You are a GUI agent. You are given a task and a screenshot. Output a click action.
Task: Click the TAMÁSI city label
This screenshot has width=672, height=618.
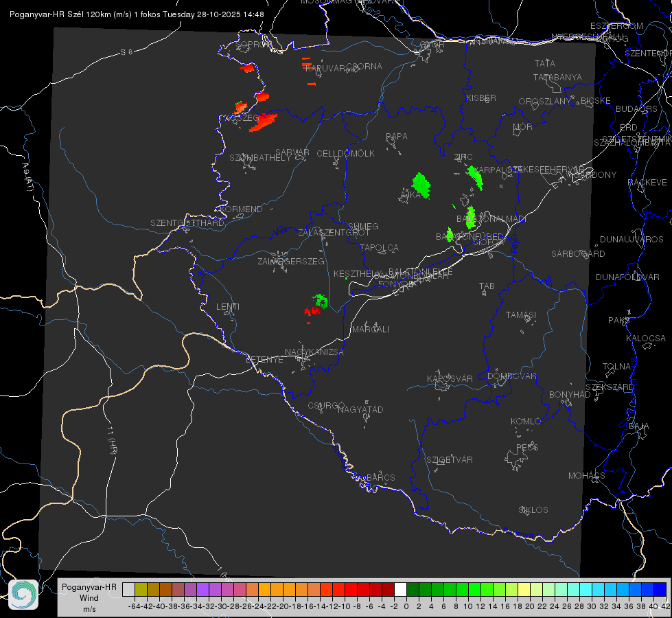click(521, 314)
